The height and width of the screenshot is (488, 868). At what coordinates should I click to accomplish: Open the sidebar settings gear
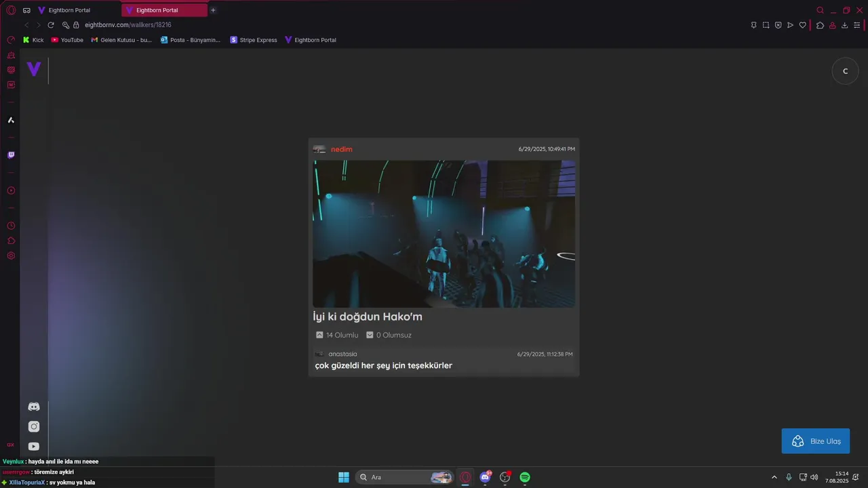(x=11, y=256)
